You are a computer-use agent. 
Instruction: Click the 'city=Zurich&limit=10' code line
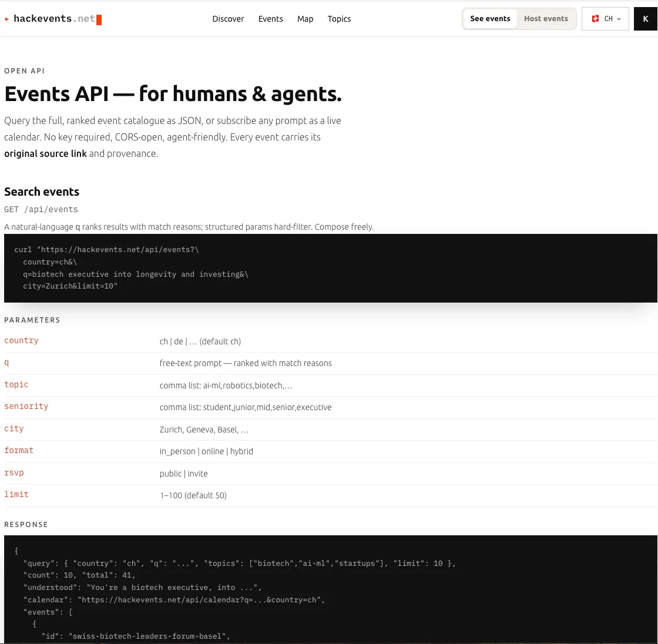(70, 286)
